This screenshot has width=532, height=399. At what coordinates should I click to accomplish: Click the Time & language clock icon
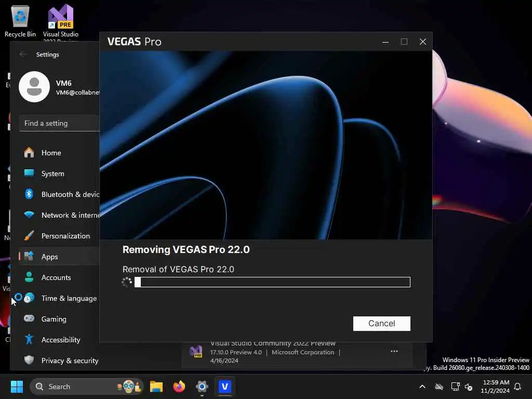29,298
